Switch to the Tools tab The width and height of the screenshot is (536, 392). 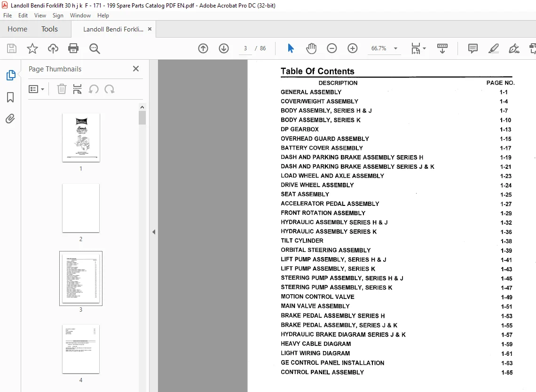click(49, 29)
